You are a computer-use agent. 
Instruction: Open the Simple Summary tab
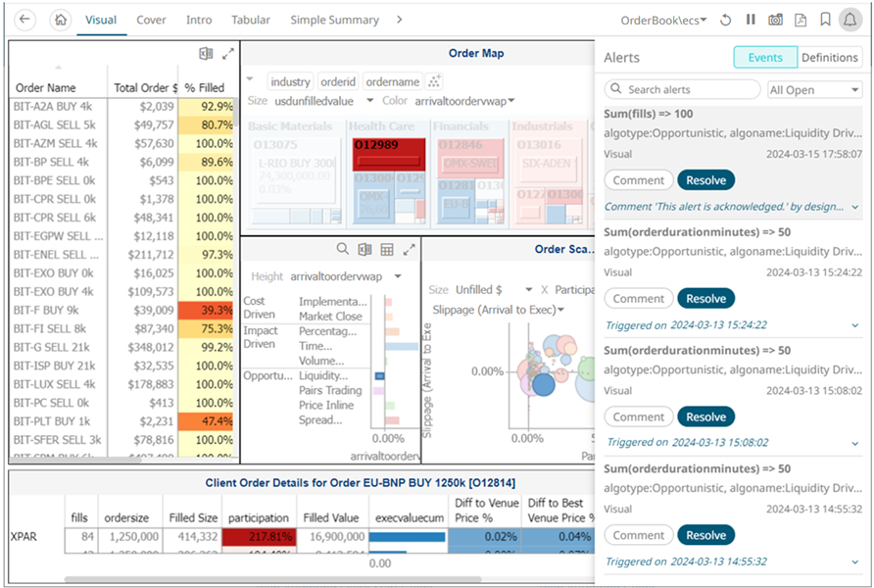[334, 20]
